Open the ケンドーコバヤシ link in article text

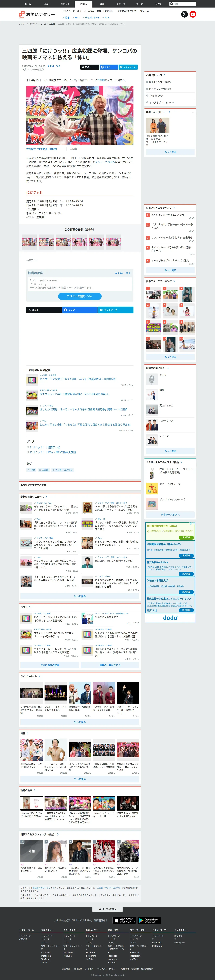pyautogui.click(x=105, y=162)
